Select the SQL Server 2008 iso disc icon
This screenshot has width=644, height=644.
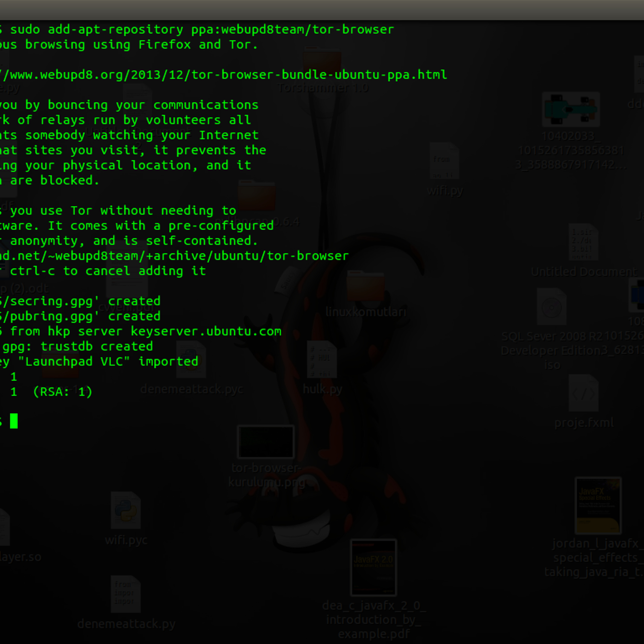click(x=551, y=307)
